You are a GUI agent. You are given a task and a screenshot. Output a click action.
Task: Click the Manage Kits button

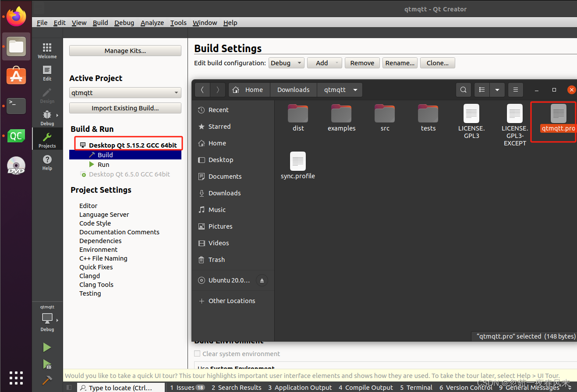pyautogui.click(x=125, y=51)
